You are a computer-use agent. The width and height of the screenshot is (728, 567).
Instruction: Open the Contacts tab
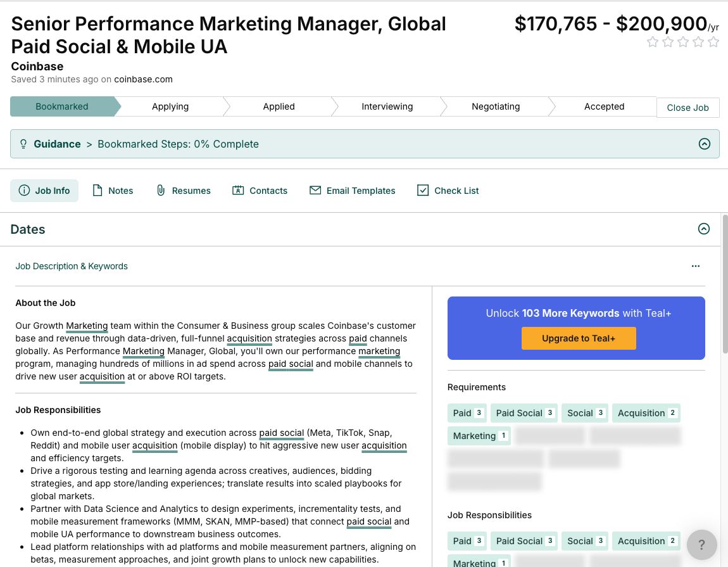point(260,191)
